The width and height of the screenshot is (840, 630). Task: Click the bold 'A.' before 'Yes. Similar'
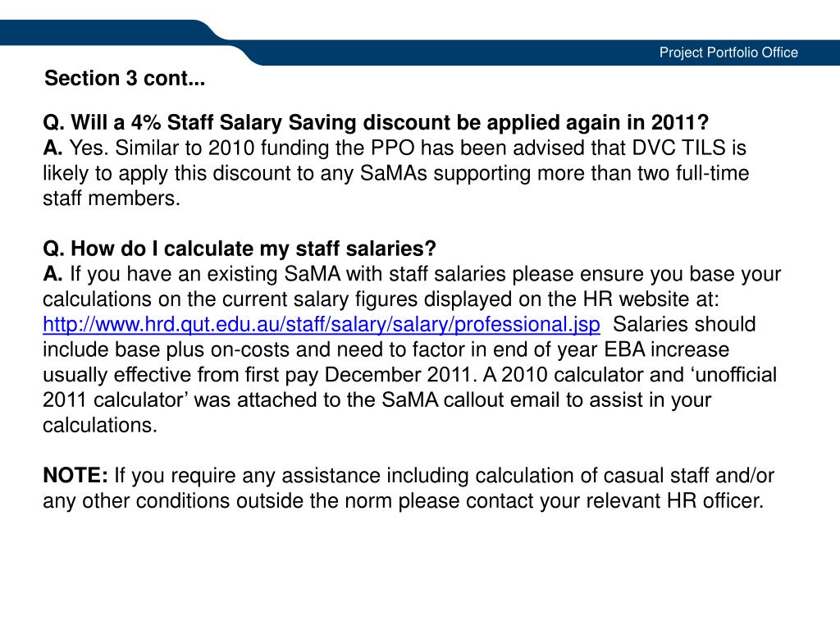coord(52,148)
